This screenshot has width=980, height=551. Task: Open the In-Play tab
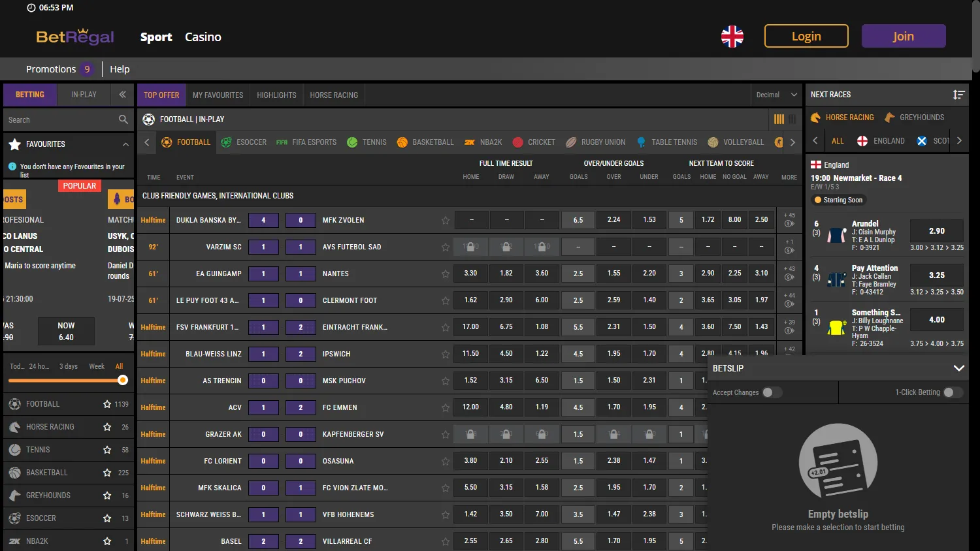tap(84, 95)
